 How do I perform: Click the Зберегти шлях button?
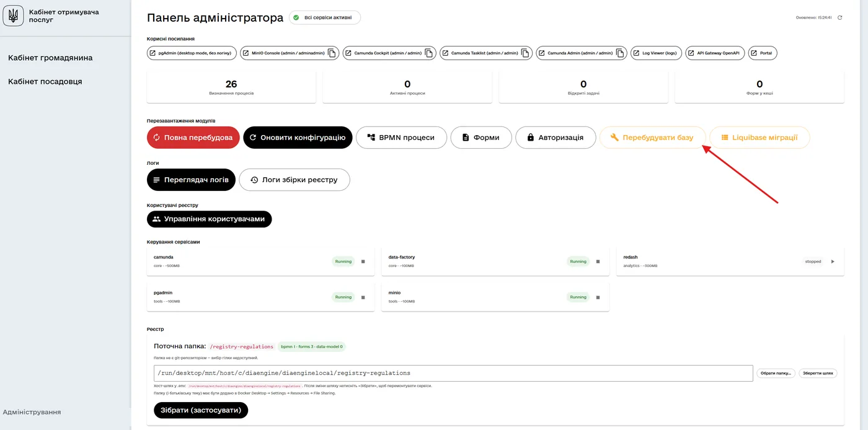tap(818, 373)
